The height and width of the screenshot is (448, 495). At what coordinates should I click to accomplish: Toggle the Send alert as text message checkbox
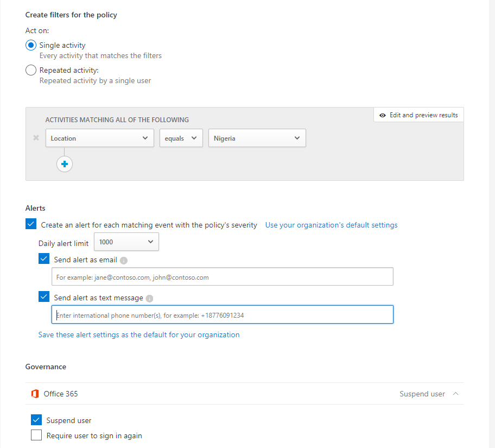coord(44,296)
